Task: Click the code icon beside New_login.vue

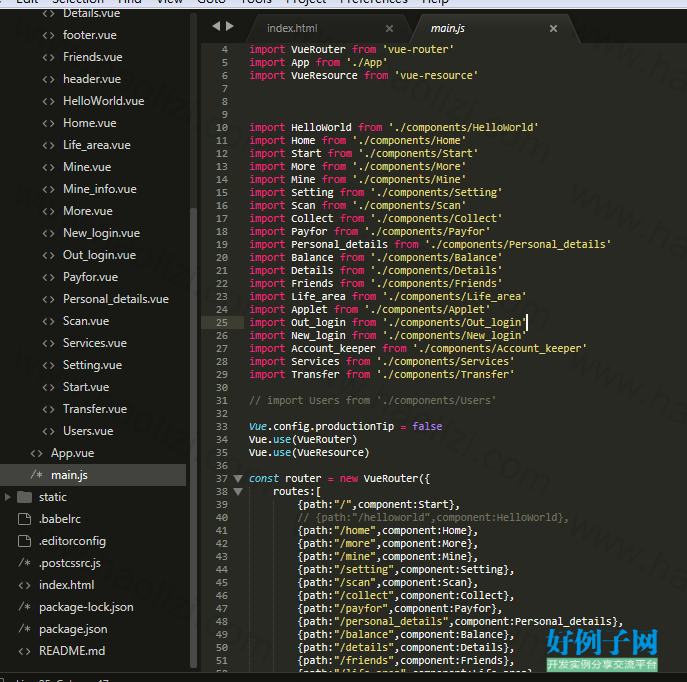Action: point(49,233)
